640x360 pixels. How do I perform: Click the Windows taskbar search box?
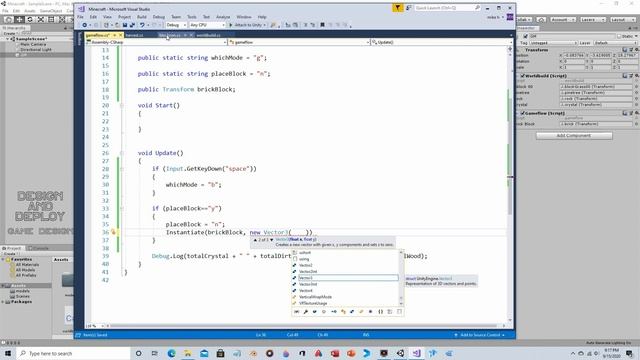coord(73,353)
